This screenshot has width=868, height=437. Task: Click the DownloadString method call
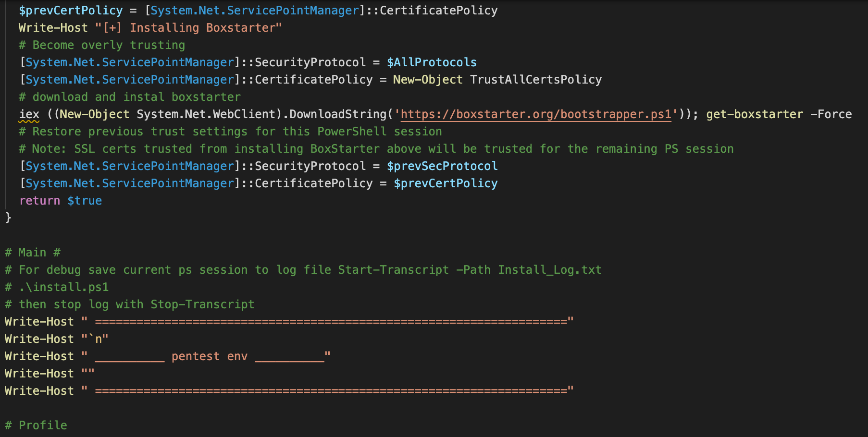pyautogui.click(x=337, y=114)
